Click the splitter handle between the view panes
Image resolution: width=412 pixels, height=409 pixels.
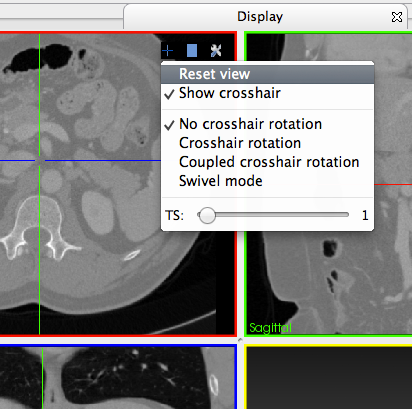click(240, 340)
